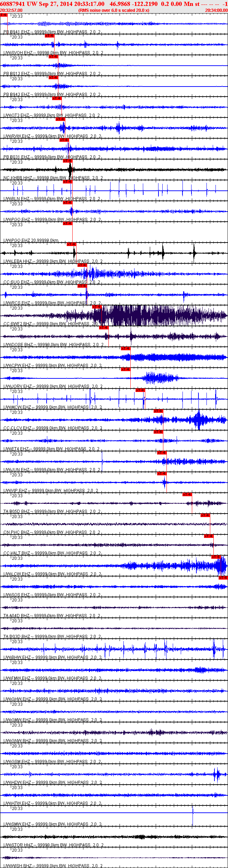
Task: Select the UW RVW EHZ station label
Action: pyautogui.click(x=52, y=136)
